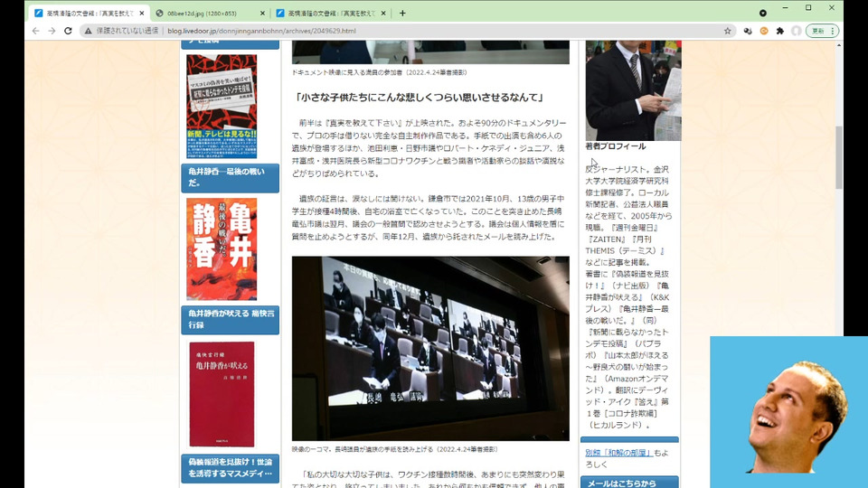Switch to the 08bee12d.jpg (1280×853) tab

pyautogui.click(x=211, y=14)
